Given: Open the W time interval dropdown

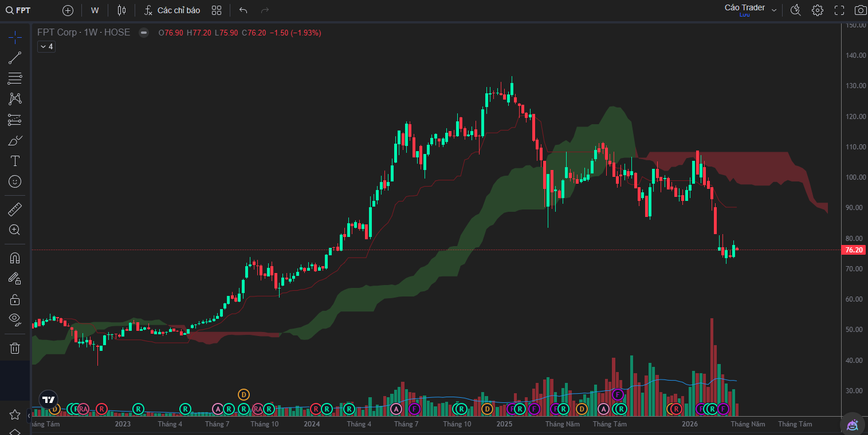Looking at the screenshot, I should point(95,10).
